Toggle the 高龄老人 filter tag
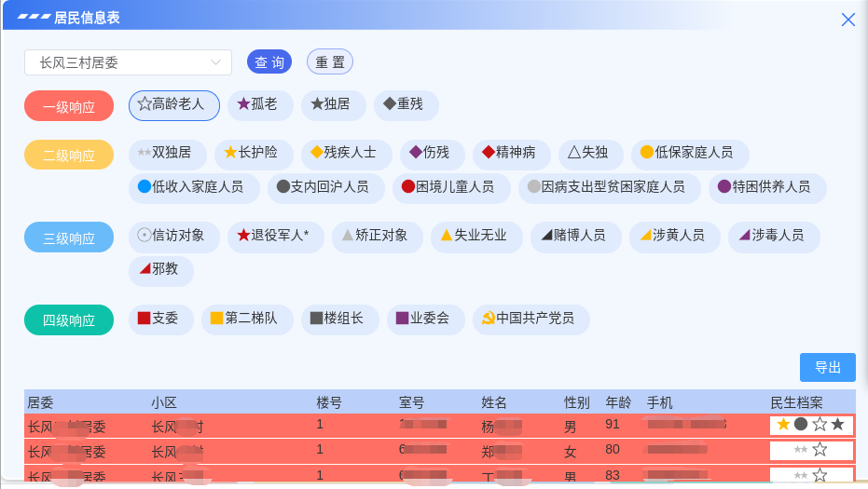The width and height of the screenshot is (868, 489). [173, 105]
